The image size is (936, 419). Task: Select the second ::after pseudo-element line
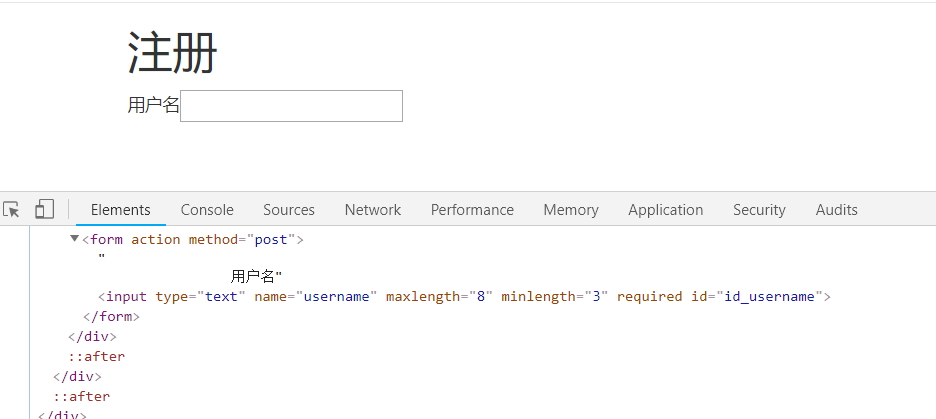tap(82, 396)
